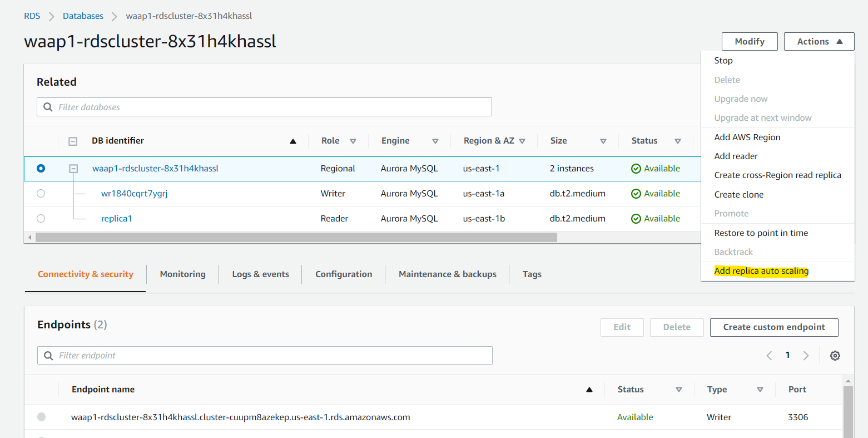Open the Region & AZ column filter dropdown
868x438 pixels.
point(522,141)
